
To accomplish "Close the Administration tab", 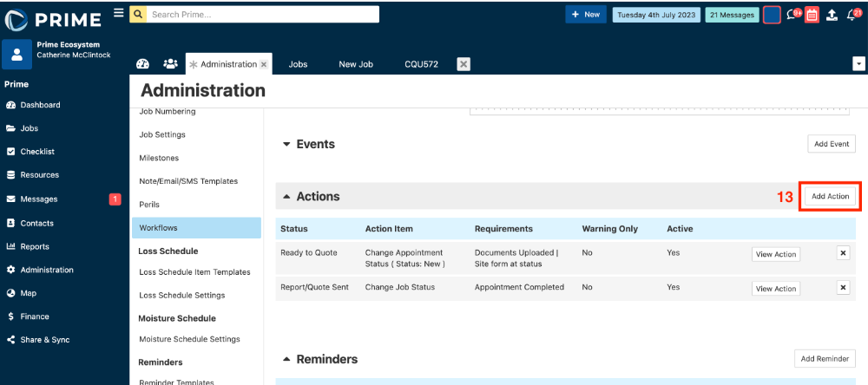I will 264,65.
